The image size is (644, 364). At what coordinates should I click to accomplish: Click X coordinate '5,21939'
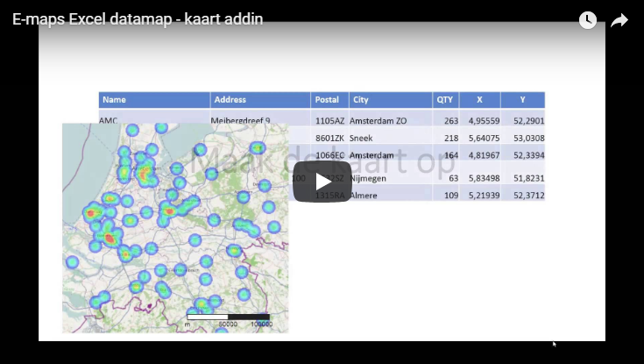484,196
